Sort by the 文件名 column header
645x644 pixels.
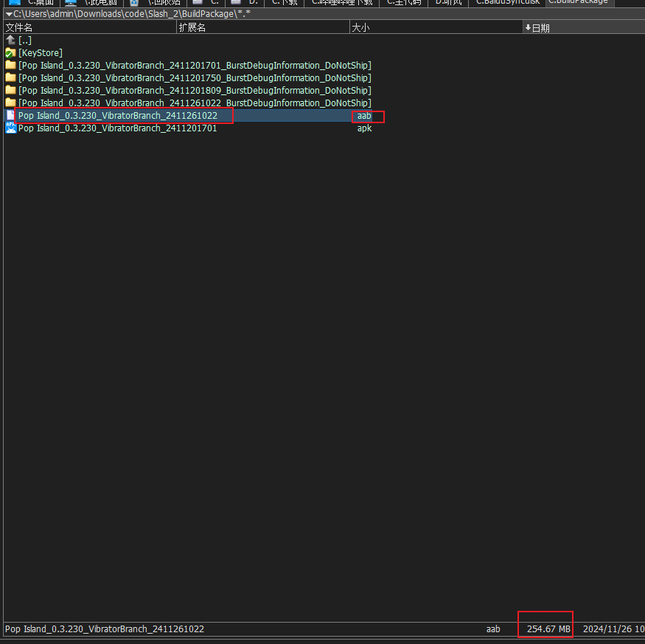click(x=90, y=27)
